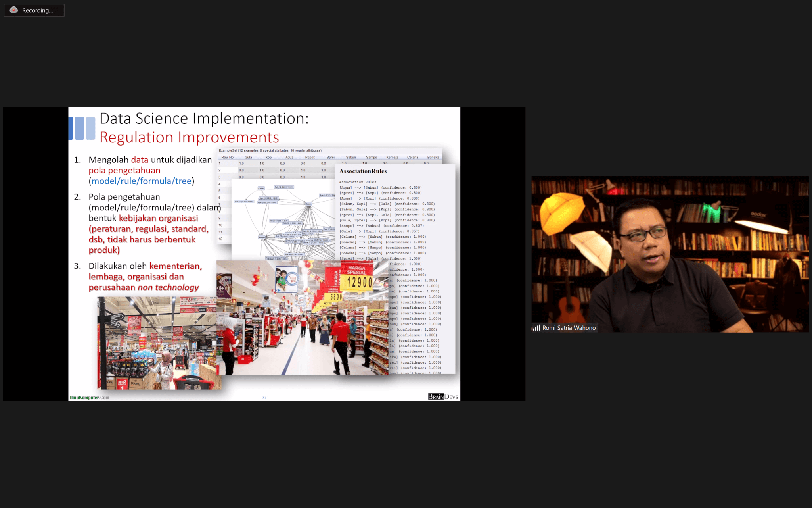Click the blue bars logo beside slide title
Image resolution: width=812 pixels, height=508 pixels.
[x=82, y=128]
